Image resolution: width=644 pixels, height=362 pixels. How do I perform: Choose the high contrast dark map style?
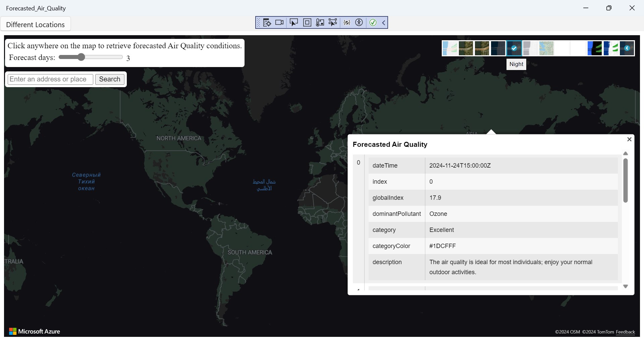point(594,48)
